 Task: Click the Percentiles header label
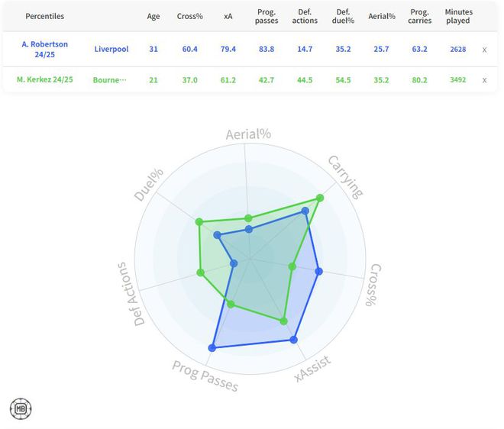(x=44, y=16)
